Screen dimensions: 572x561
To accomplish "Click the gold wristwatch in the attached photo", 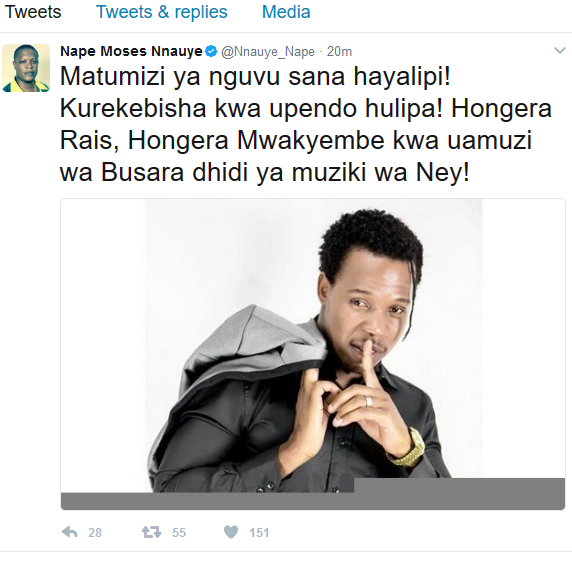I will coord(408,448).
